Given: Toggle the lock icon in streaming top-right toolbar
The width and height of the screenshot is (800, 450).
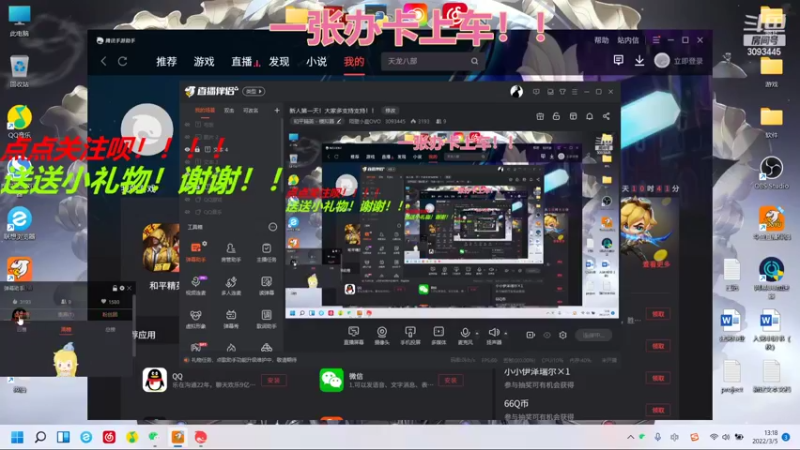Looking at the screenshot, I should click(556, 116).
